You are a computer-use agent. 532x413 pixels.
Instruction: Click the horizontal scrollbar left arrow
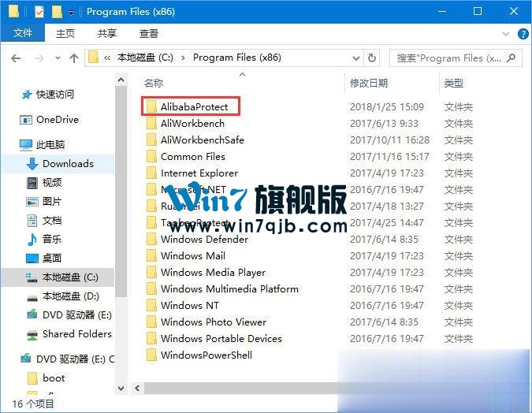point(137,389)
